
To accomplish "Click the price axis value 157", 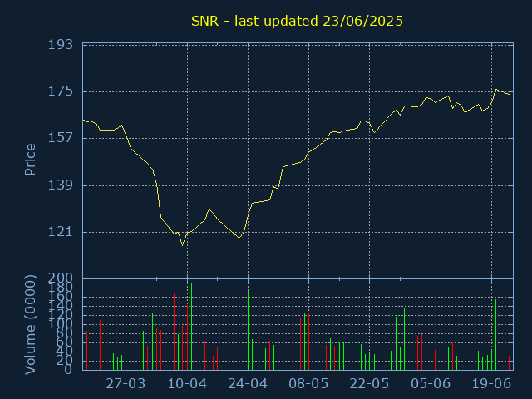I will tap(61, 138).
